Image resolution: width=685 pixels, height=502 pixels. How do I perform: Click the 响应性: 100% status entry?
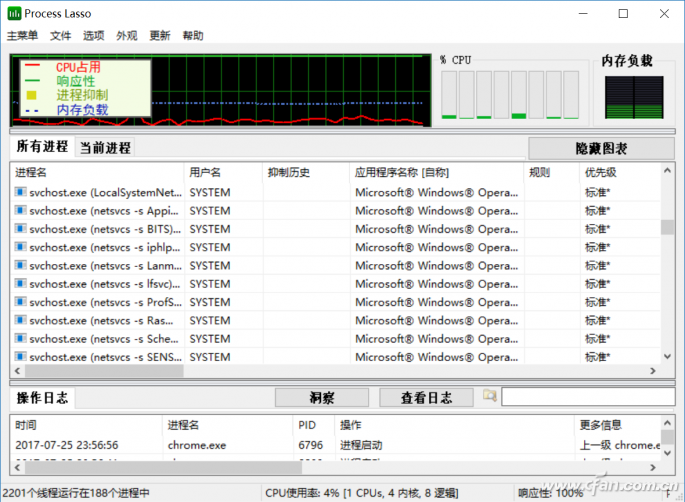click(x=551, y=493)
